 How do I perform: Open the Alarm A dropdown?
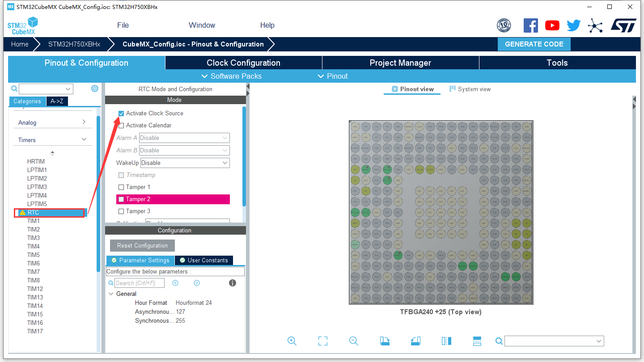coord(184,138)
